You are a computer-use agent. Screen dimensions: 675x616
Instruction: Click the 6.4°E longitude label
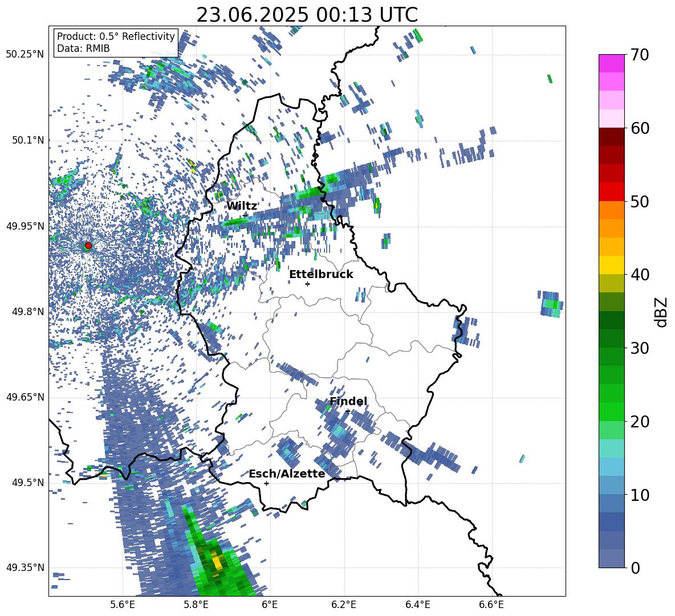click(x=417, y=605)
